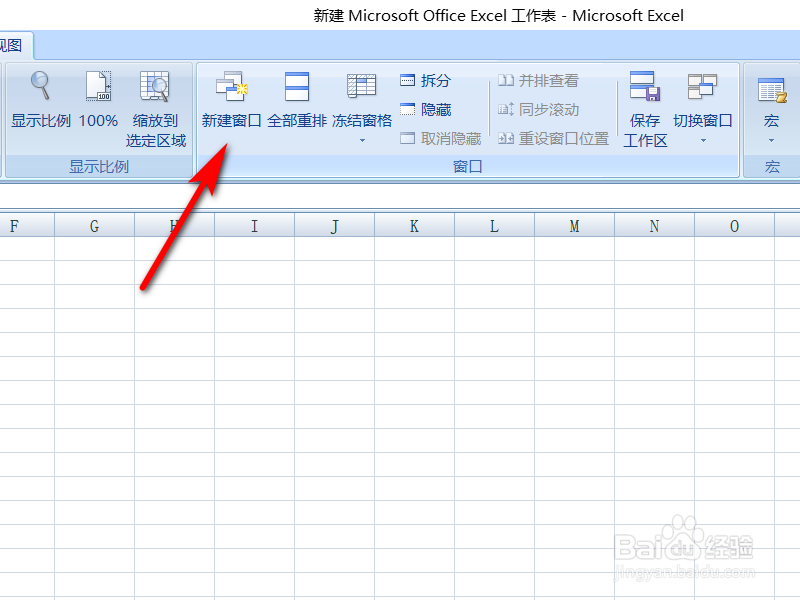The image size is (800, 600).
Task: Expand the Freeze Panes dropdown arrow
Action: (362, 140)
